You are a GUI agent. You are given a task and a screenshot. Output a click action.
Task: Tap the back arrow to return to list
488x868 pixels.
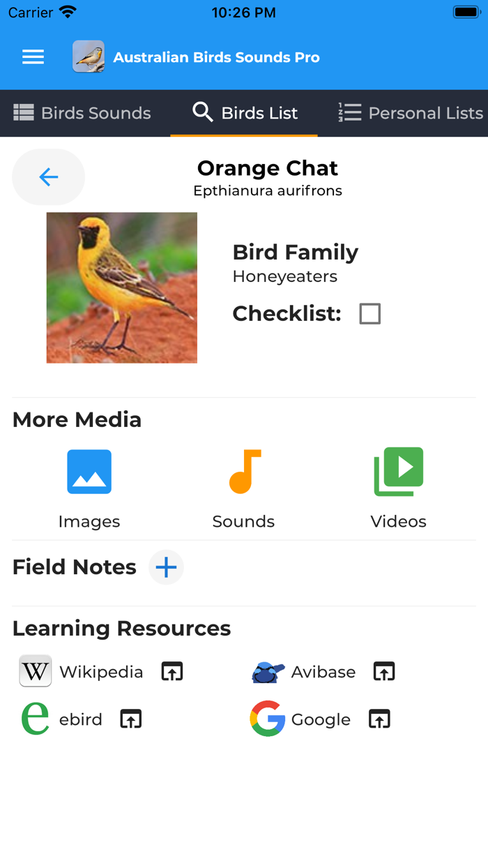[48, 177]
